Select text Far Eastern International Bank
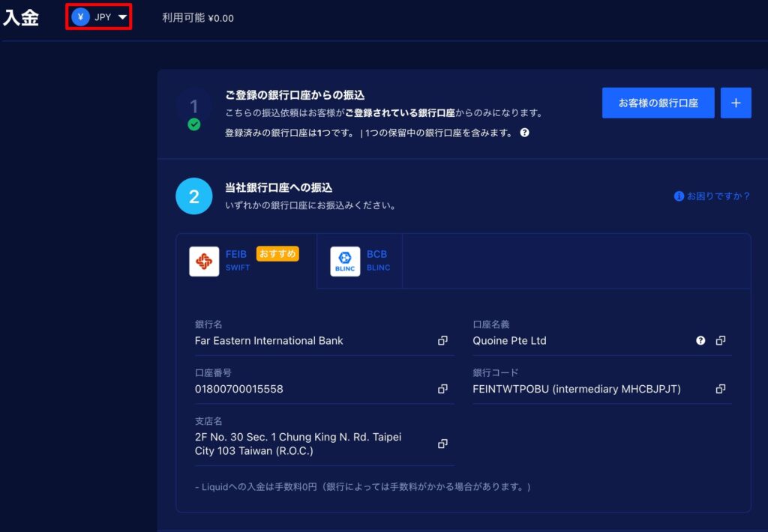This screenshot has width=768, height=532. coord(269,341)
